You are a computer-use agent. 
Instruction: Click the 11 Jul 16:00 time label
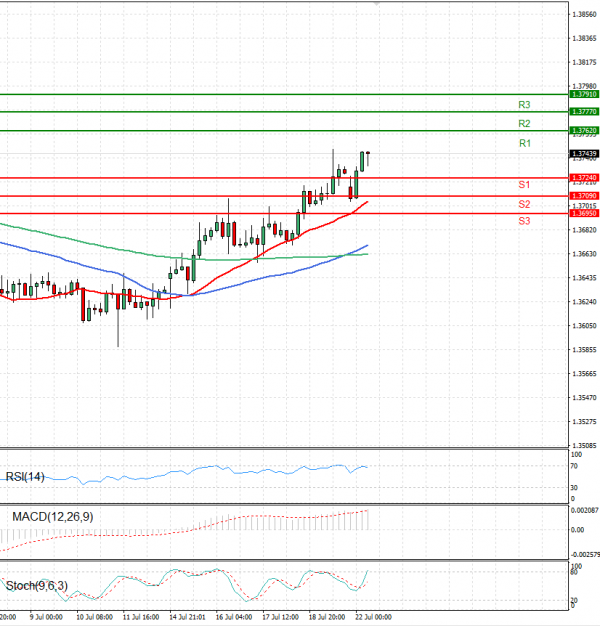141,617
